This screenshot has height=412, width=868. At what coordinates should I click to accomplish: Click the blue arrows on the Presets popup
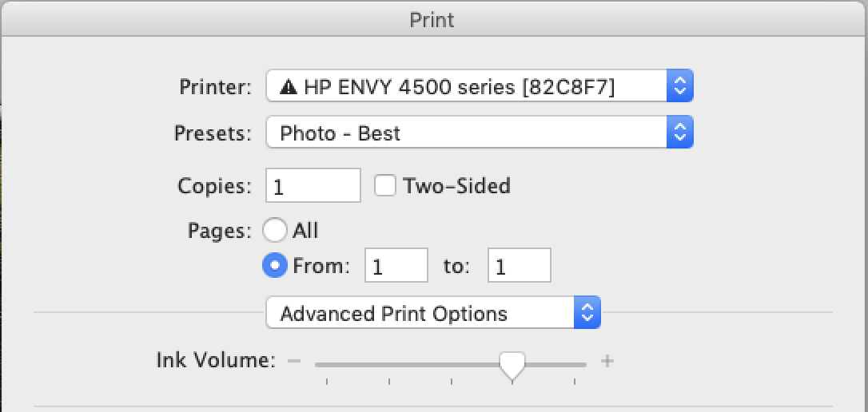pos(679,133)
